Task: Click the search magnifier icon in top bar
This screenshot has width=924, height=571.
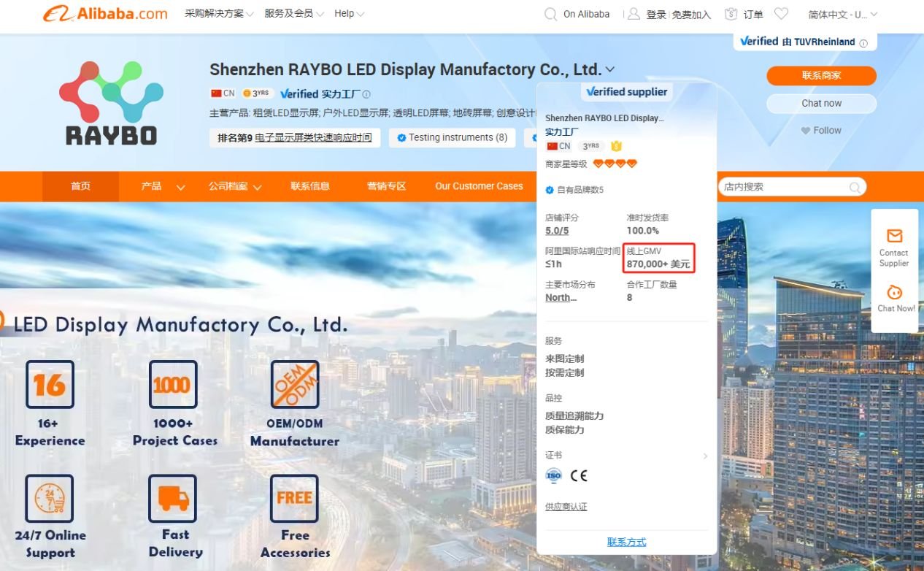Action: click(x=550, y=13)
